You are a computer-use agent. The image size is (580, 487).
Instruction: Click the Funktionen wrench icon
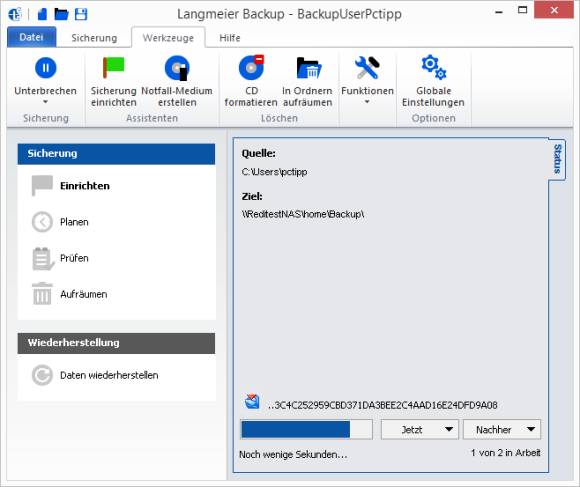[367, 68]
